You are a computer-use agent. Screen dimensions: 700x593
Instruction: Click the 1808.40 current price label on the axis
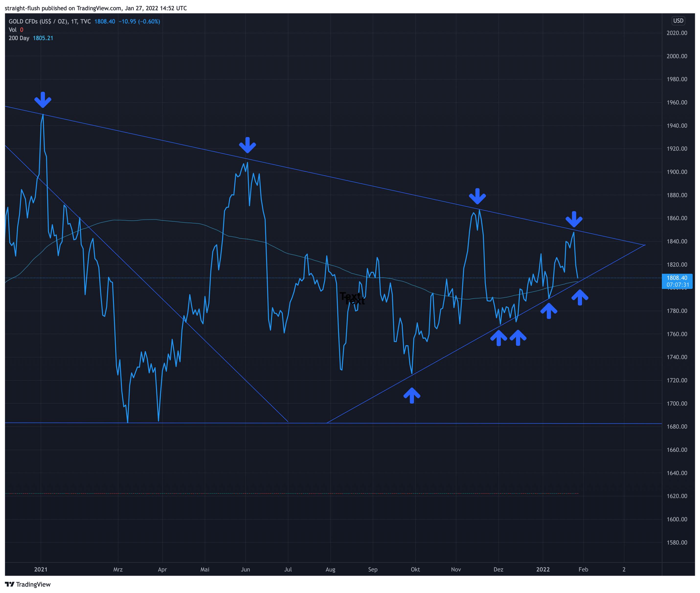coord(677,278)
